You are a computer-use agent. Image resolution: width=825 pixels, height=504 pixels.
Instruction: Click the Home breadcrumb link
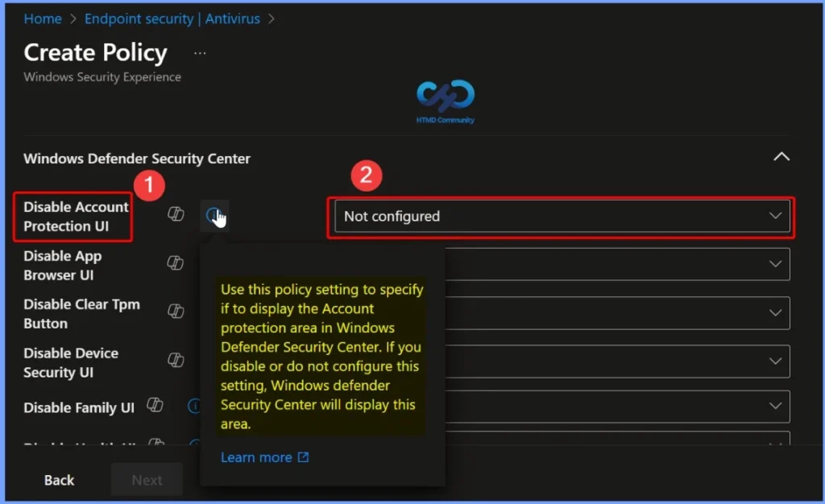point(43,19)
